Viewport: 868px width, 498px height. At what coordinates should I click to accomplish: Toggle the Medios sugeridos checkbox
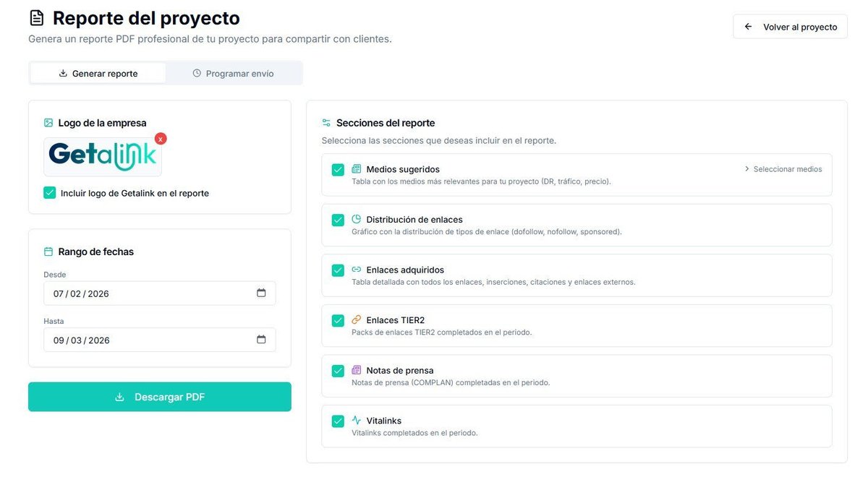click(338, 170)
